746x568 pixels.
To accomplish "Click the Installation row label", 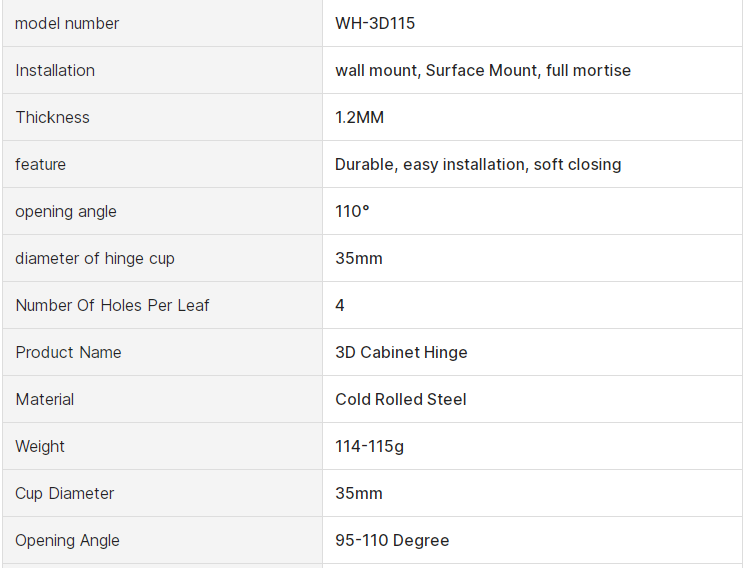I will 55,70.
